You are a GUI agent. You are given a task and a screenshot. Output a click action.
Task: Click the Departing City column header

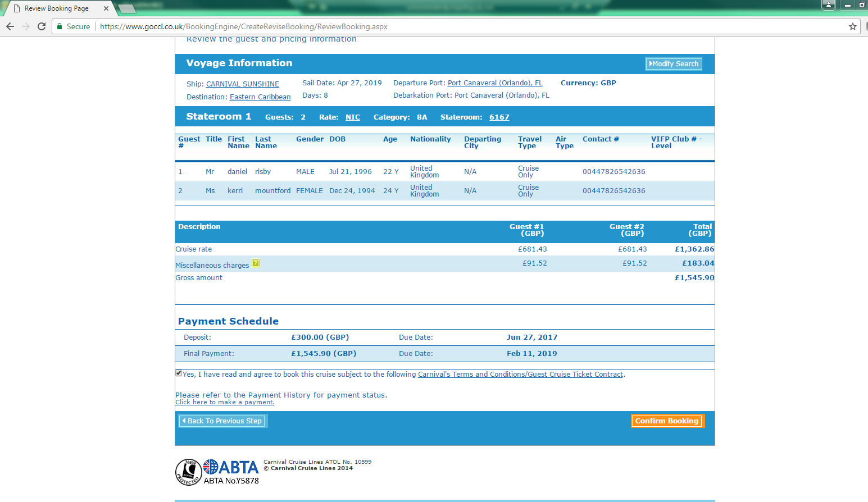pos(483,143)
